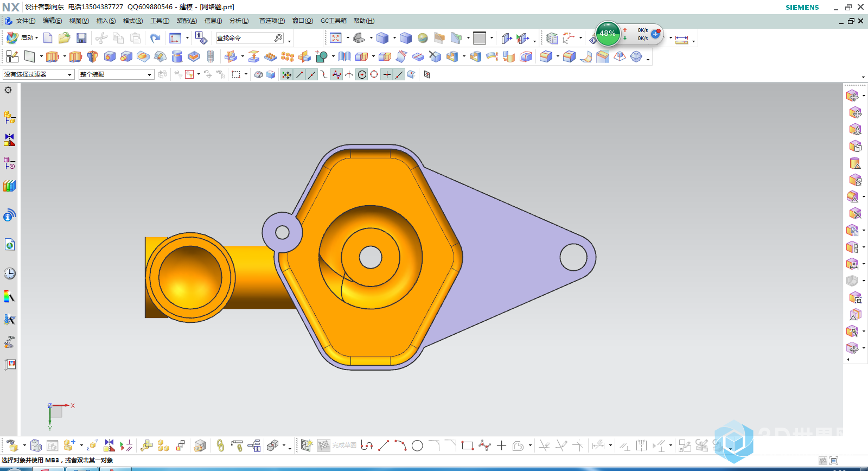Viewport: 868px width, 471px height.
Task: Open the 文件(F) menu
Action: click(25, 21)
